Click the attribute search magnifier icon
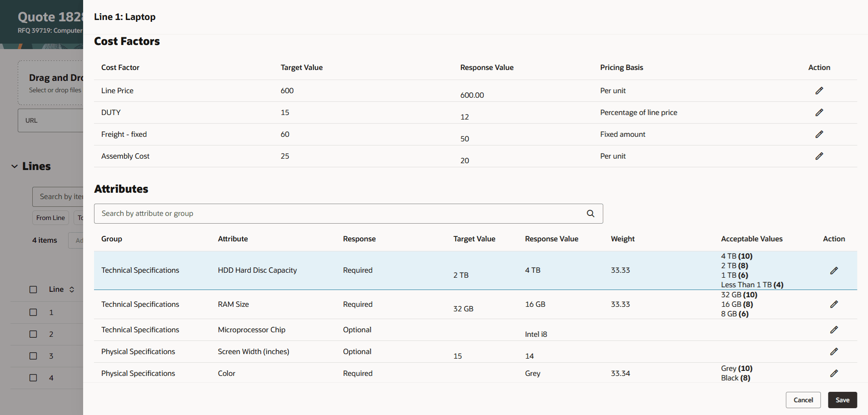 590,214
